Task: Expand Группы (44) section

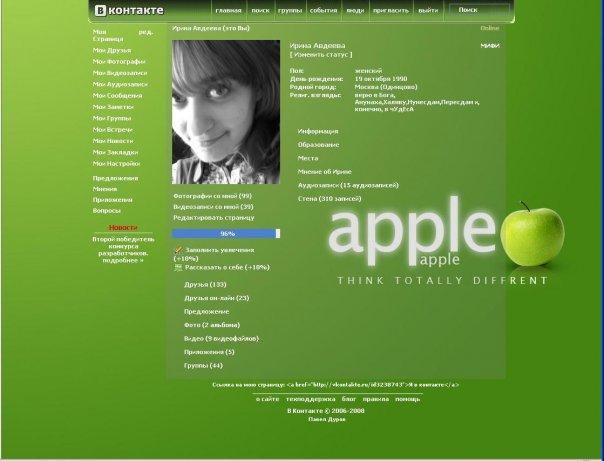Action: click(x=203, y=365)
